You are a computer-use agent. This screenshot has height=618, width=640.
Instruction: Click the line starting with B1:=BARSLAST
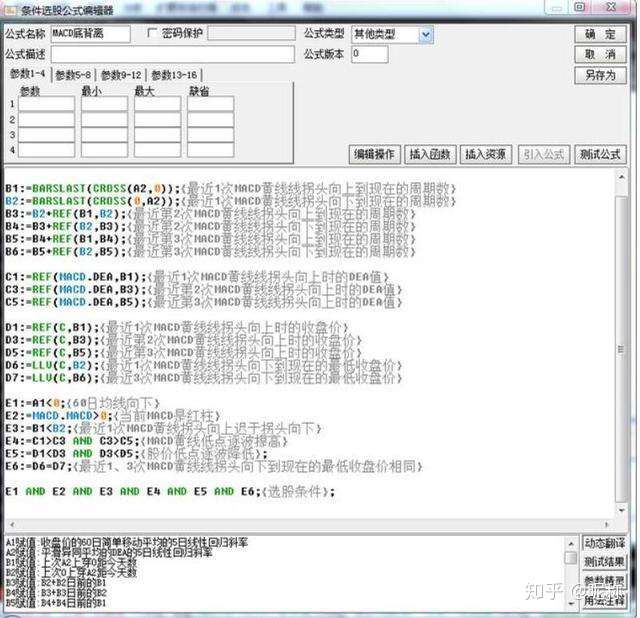tap(231, 189)
